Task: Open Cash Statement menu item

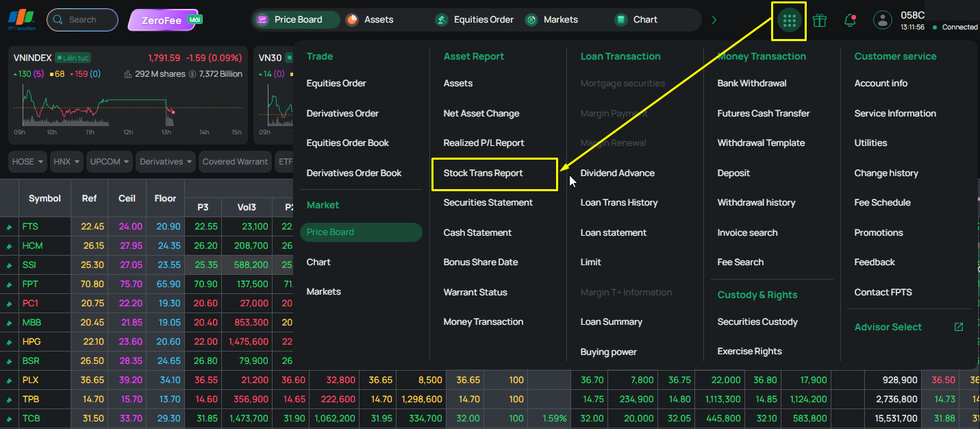Action: [x=477, y=233]
